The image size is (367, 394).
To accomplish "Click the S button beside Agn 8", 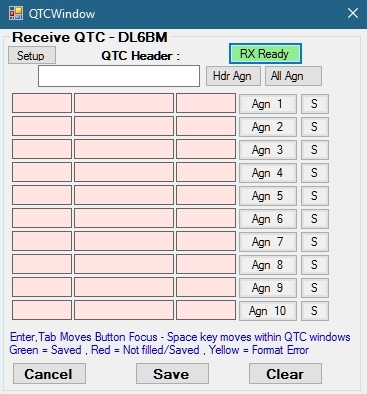I will [x=315, y=265].
